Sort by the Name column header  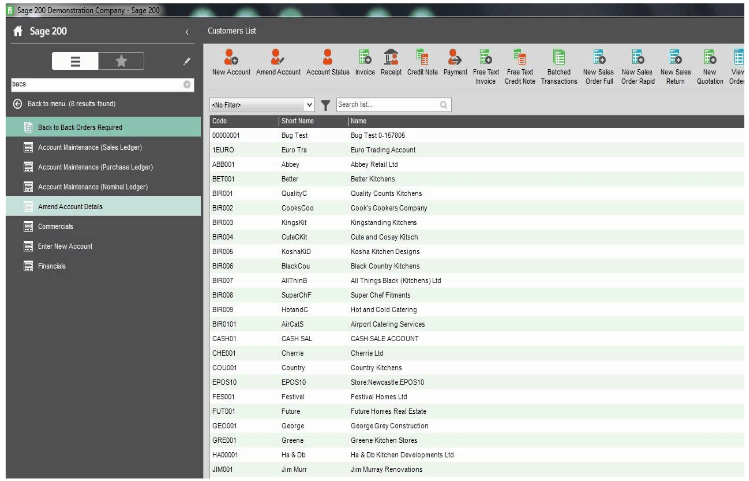pyautogui.click(x=546, y=121)
